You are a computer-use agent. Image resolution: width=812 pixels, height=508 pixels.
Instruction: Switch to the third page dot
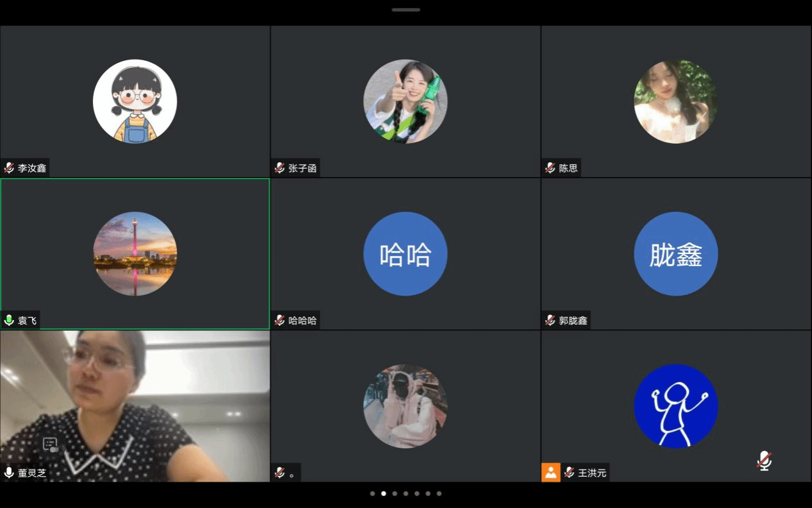[394, 494]
